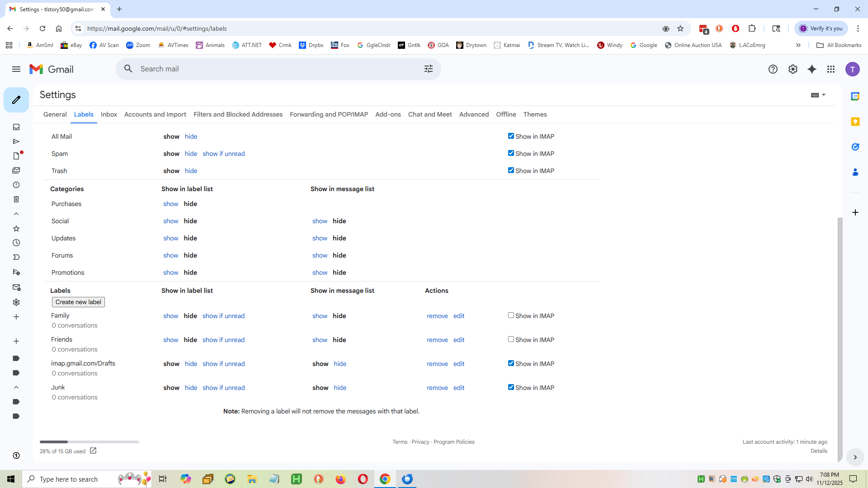Open the Google apps grid
This screenshot has height=488, width=868.
pos(831,69)
